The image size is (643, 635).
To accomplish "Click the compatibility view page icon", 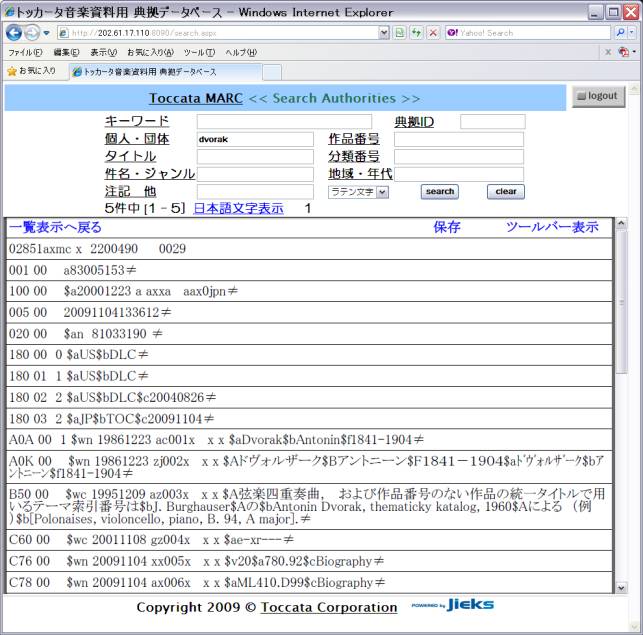I will tap(400, 33).
